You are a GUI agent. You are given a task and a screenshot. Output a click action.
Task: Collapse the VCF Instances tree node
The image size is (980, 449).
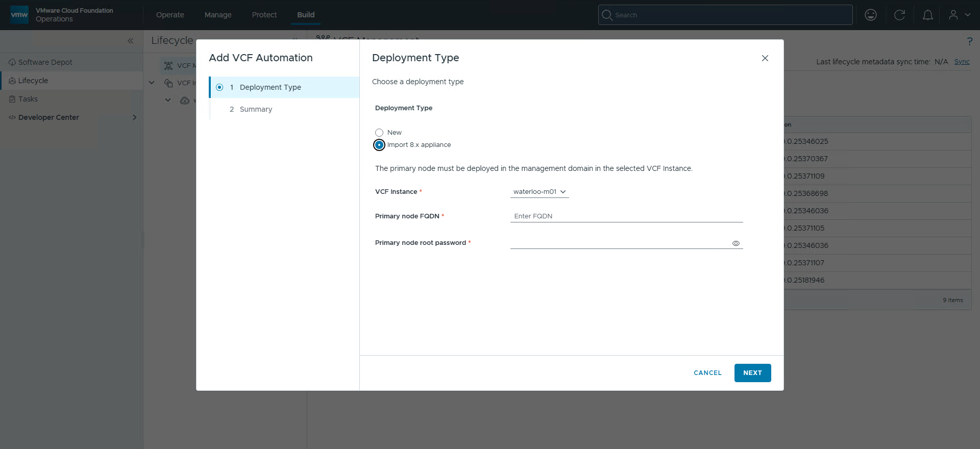(x=152, y=83)
